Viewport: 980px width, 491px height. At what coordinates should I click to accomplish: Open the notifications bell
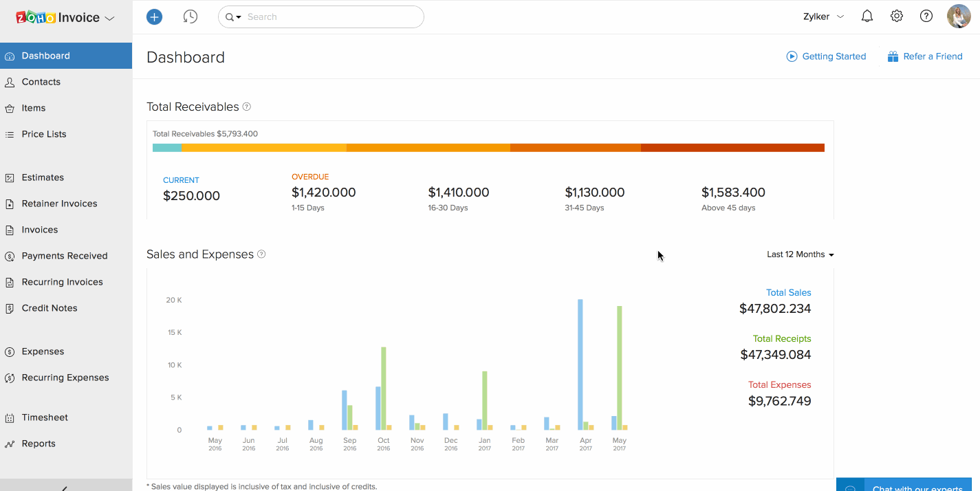pyautogui.click(x=867, y=17)
